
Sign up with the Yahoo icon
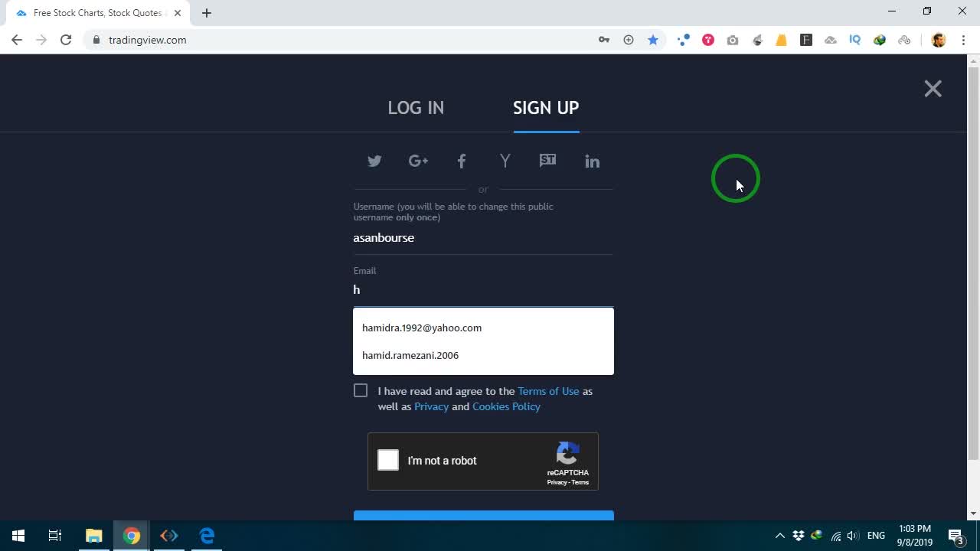tap(505, 161)
